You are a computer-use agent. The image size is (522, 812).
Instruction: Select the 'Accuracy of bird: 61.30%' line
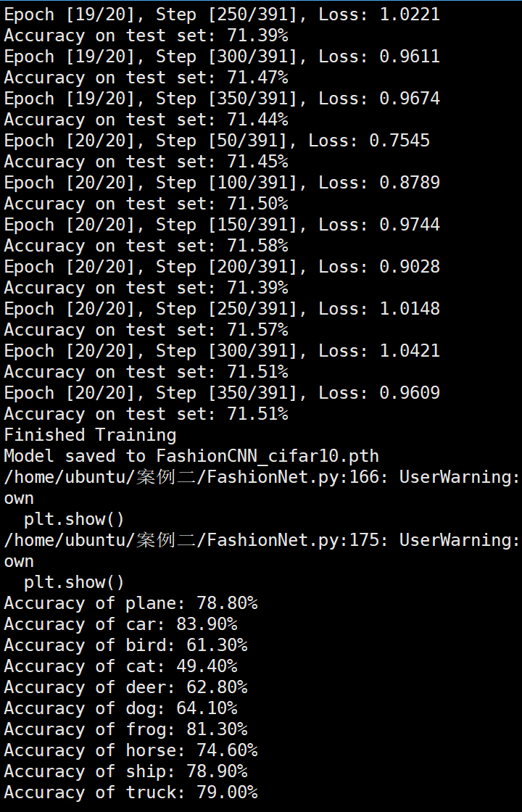pyautogui.click(x=126, y=645)
